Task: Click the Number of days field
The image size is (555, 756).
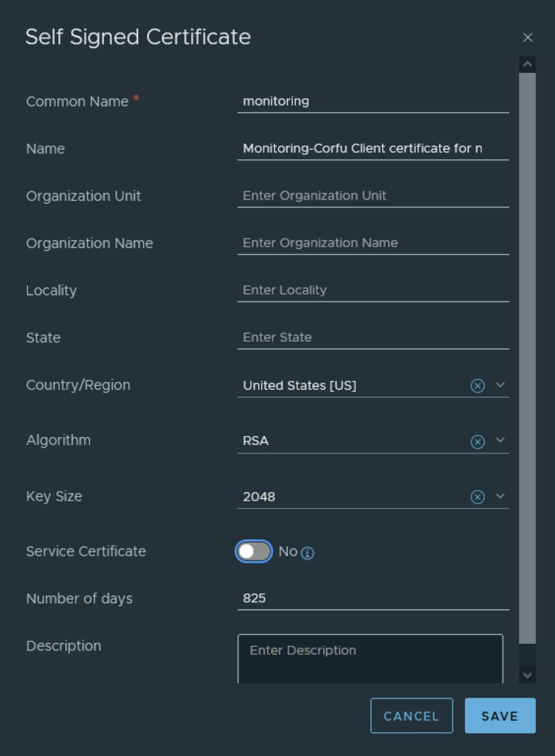Action: pos(373,598)
